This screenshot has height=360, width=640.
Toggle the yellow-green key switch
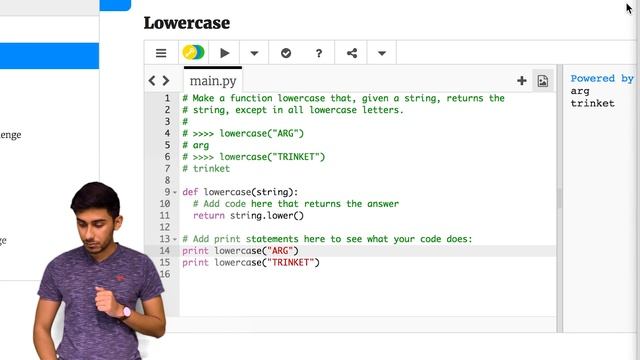click(193, 53)
